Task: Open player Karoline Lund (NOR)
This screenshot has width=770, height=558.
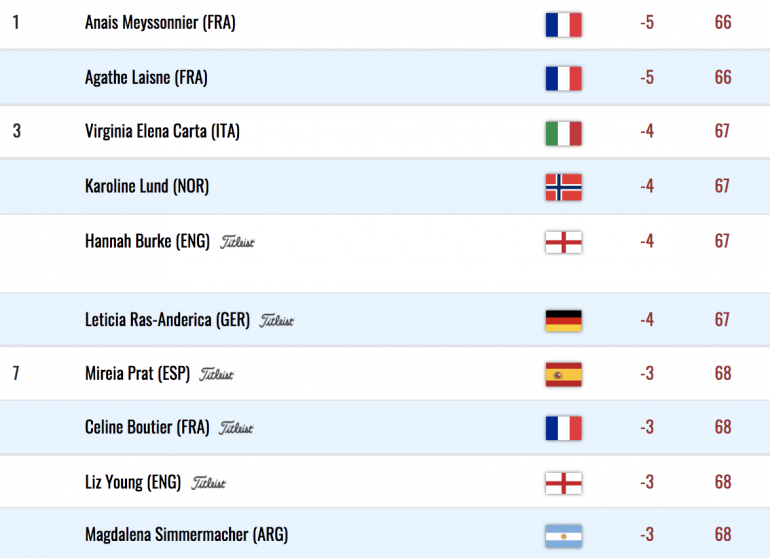Action: tap(147, 186)
